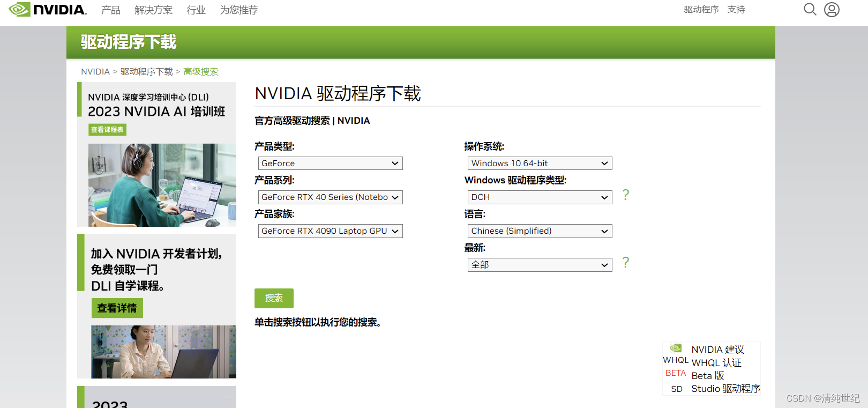The height and width of the screenshot is (408, 868).
Task: Click the question mark beside 最新 dropdown
Action: tap(626, 262)
